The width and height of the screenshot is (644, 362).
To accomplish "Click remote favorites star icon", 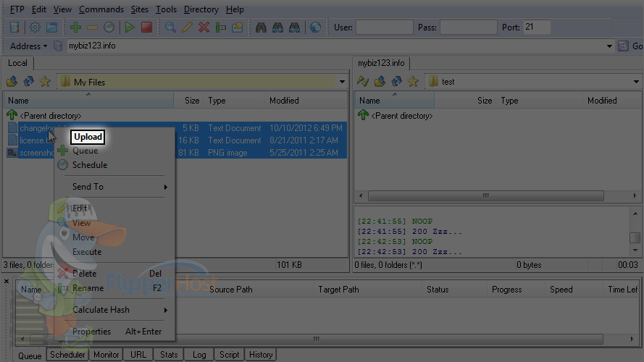I will 413,81.
